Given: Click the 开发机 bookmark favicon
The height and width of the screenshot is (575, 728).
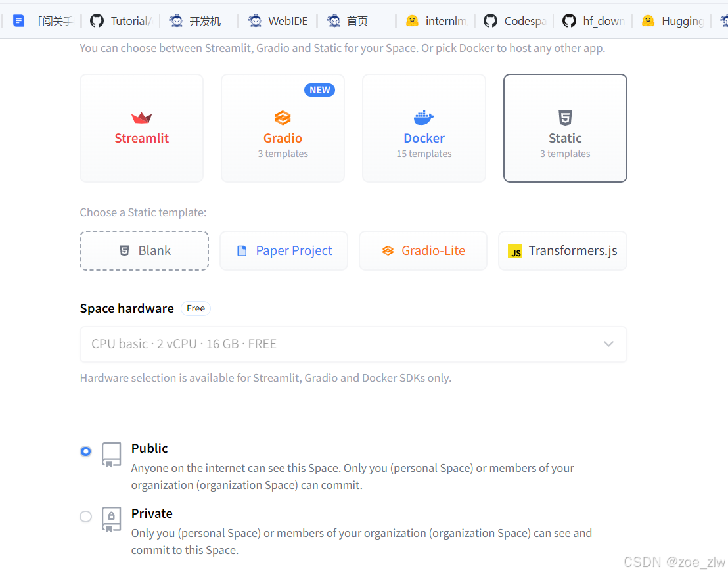Looking at the screenshot, I should click(175, 21).
